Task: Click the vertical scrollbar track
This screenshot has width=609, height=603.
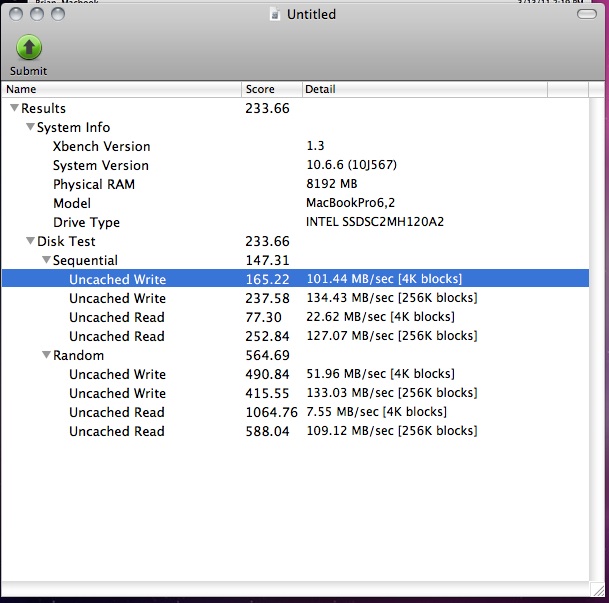Action: 597,338
